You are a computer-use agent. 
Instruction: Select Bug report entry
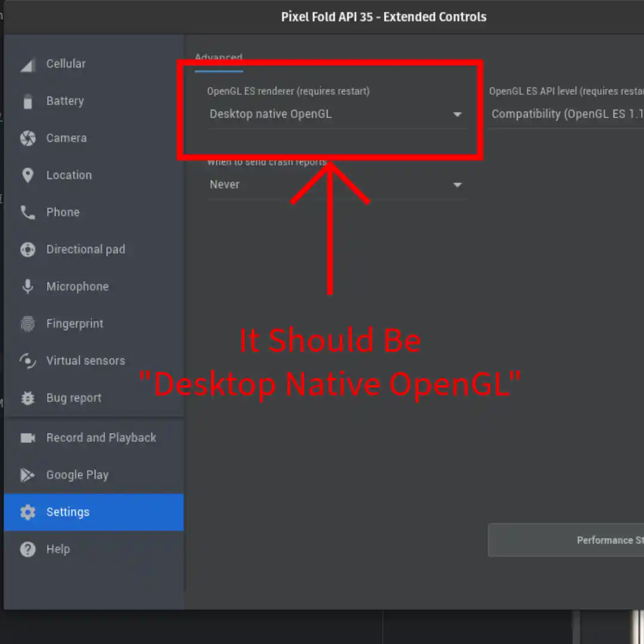94,398
